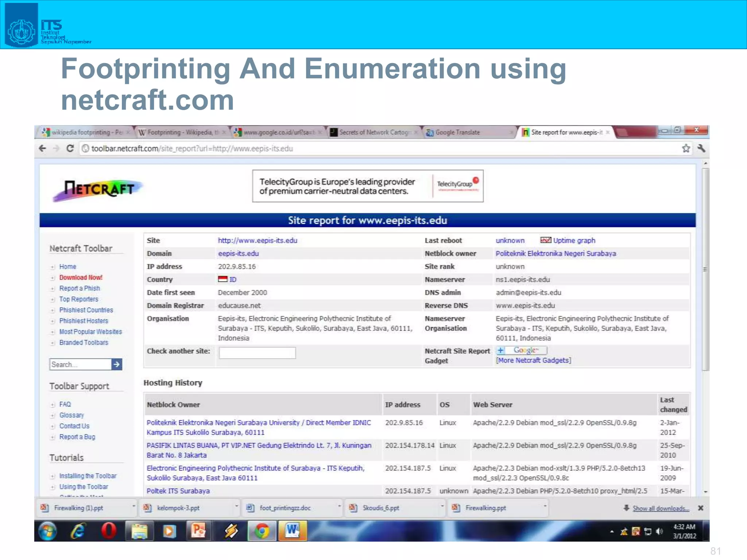
Task: Close the downloads bar
Action: [700, 508]
